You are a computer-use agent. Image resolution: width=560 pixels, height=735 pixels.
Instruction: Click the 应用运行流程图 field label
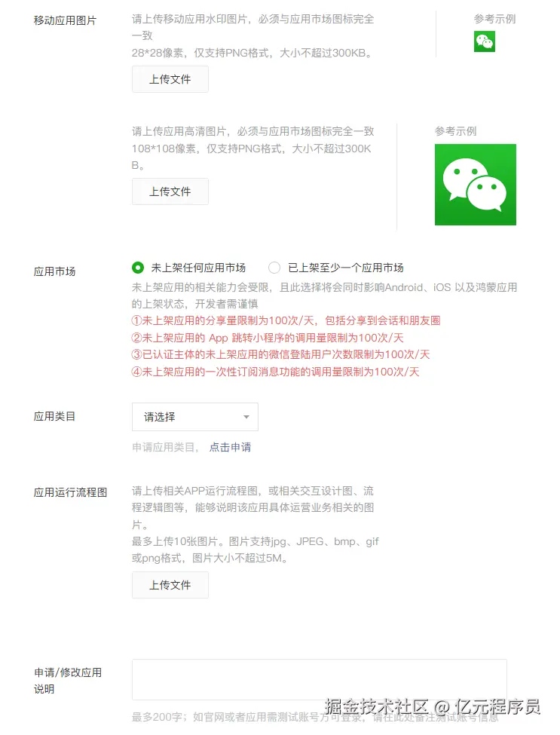(70, 492)
